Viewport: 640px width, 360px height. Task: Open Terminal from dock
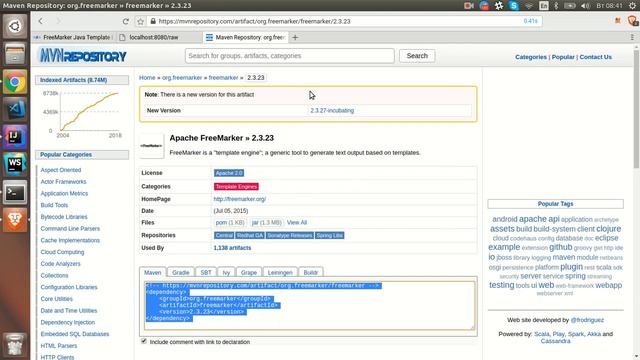[x=15, y=192]
